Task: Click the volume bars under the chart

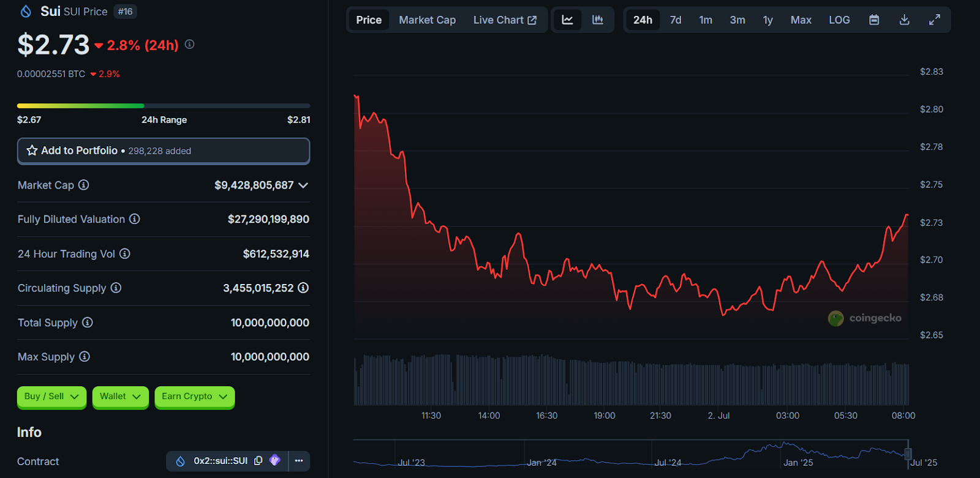Action: point(631,381)
